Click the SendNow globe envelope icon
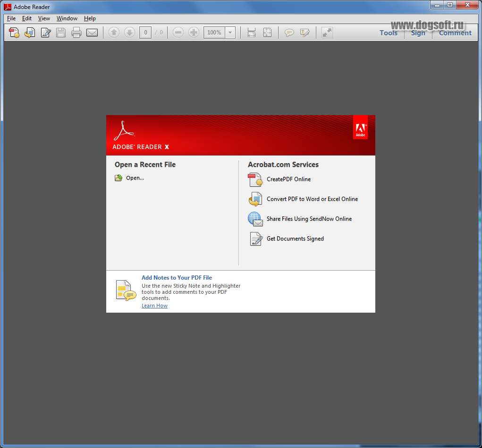The height and width of the screenshot is (448, 482). 255,219
